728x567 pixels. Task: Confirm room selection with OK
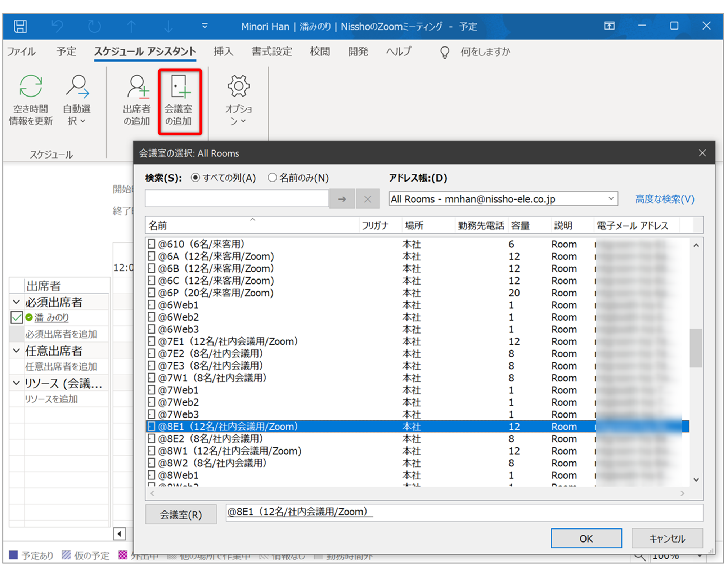tap(586, 538)
